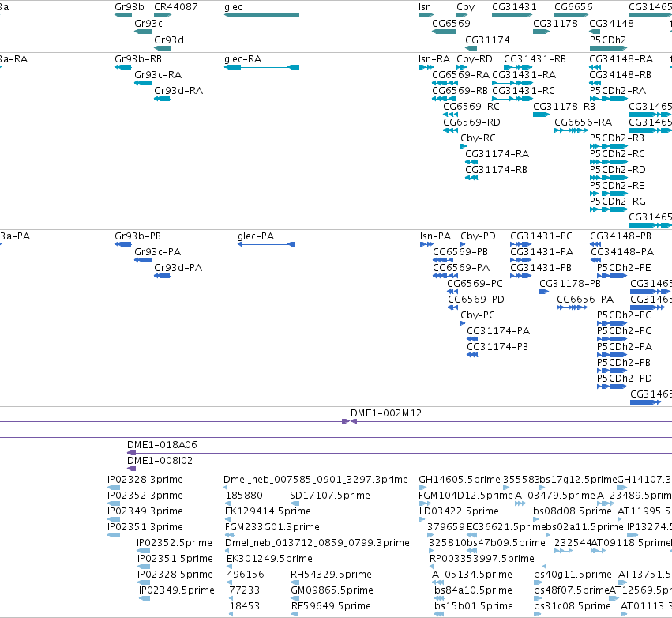
Task: Click the DME1-018A06 BAC label
Action: (162, 445)
